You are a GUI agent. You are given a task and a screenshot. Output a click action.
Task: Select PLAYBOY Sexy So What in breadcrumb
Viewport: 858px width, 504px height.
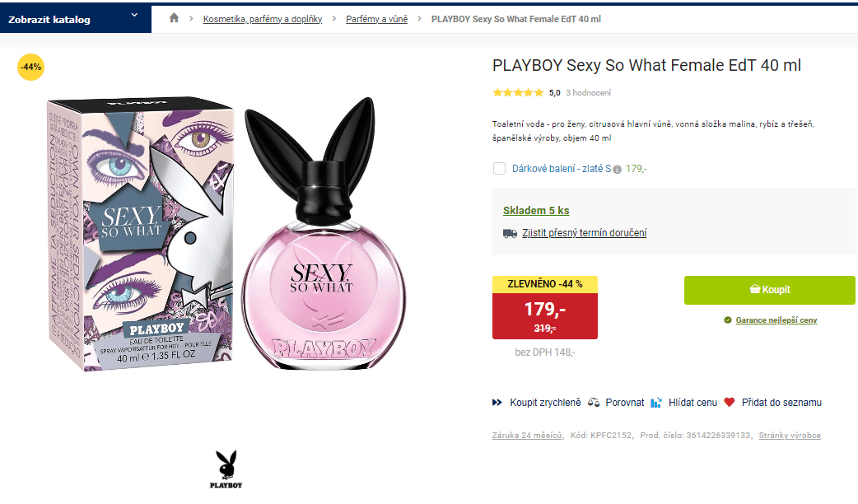pos(516,17)
